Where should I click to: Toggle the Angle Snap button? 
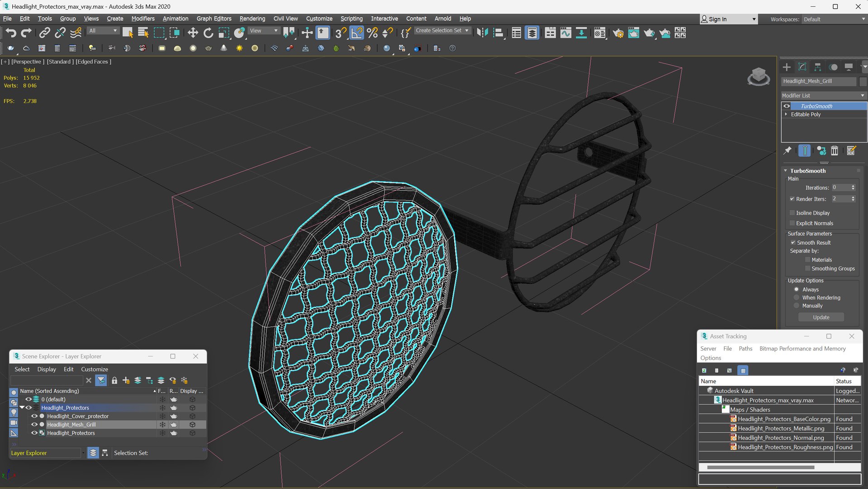pyautogui.click(x=356, y=33)
